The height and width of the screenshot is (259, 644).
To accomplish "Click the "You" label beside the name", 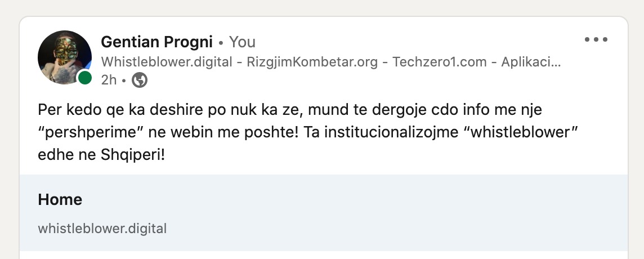I will (242, 42).
